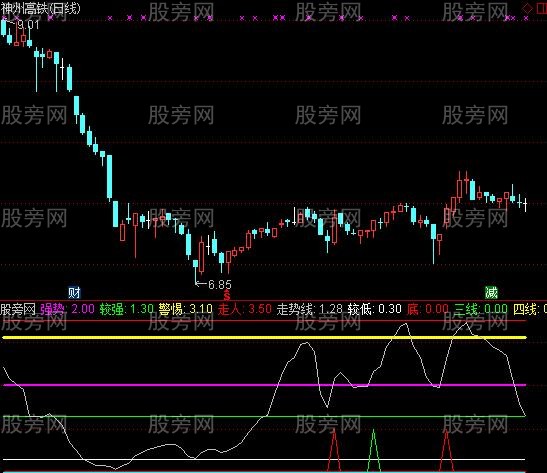The height and width of the screenshot is (473, 547).
Task: Click the blue 财 finance icon
Action: point(74,292)
